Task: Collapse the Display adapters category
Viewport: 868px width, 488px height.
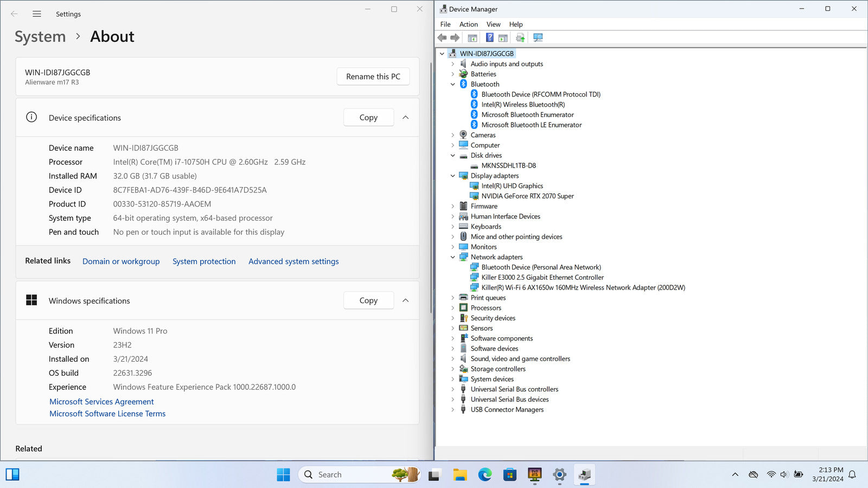Action: [453, 176]
